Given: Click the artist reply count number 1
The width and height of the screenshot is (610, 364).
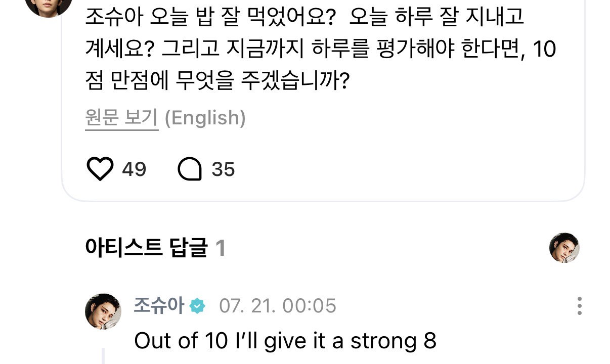Looking at the screenshot, I should (220, 248).
